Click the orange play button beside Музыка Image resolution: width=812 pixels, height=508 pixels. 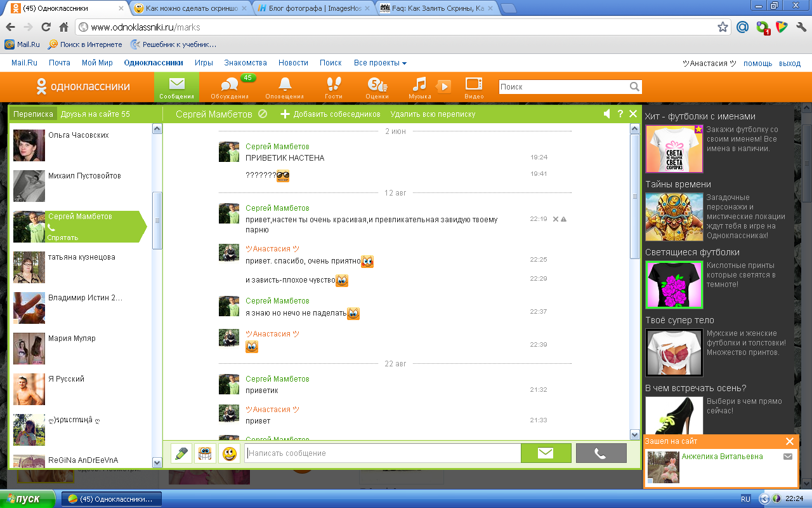[x=444, y=86]
